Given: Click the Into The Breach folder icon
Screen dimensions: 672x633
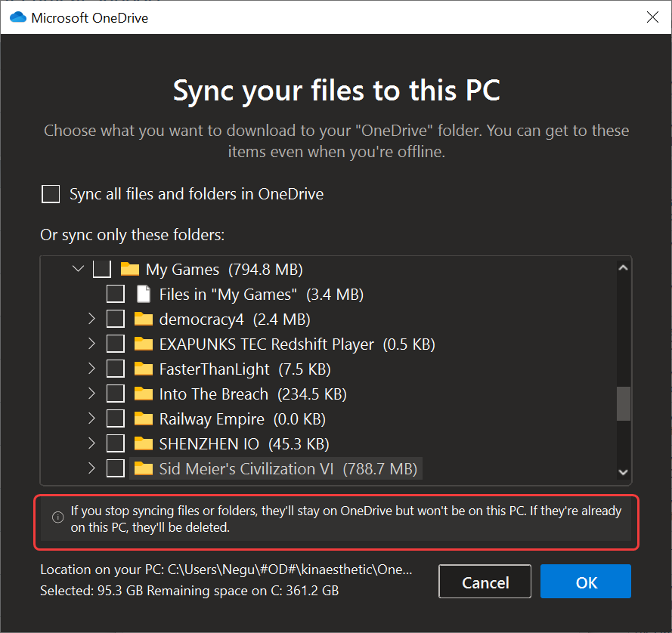Looking at the screenshot, I should click(144, 394).
